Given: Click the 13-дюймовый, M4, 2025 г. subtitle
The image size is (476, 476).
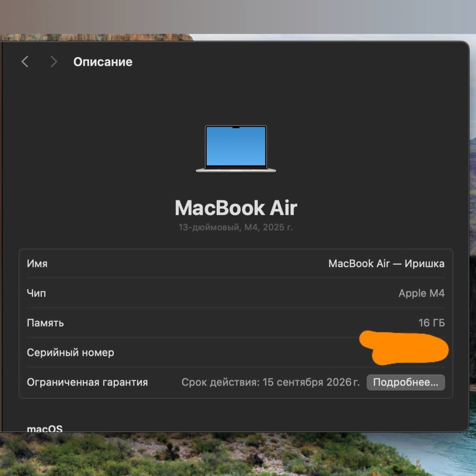Looking at the screenshot, I should [236, 227].
